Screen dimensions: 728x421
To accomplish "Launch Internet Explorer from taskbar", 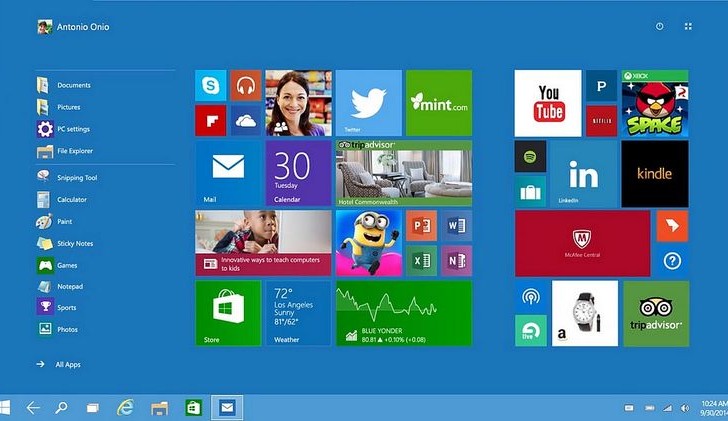I will [125, 408].
